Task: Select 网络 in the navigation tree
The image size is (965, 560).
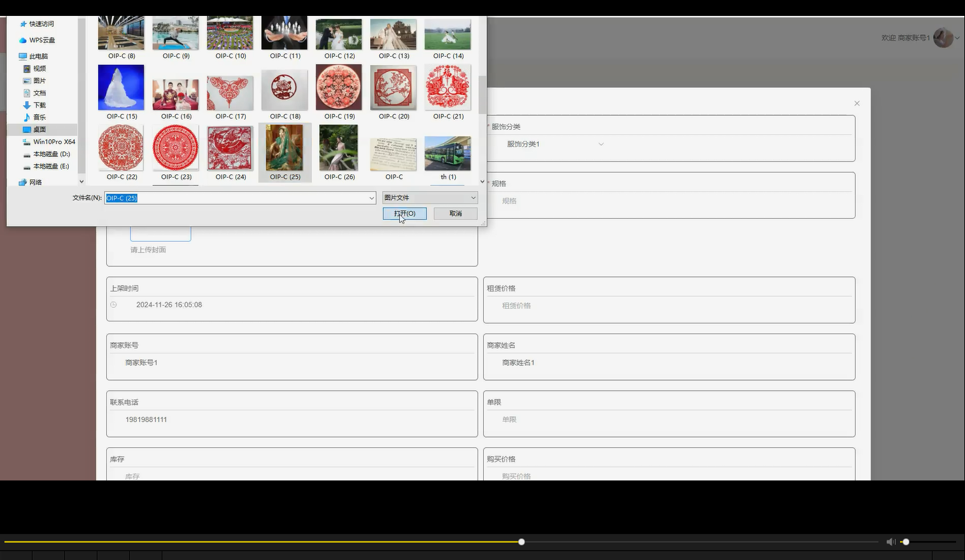Action: [x=31, y=182]
